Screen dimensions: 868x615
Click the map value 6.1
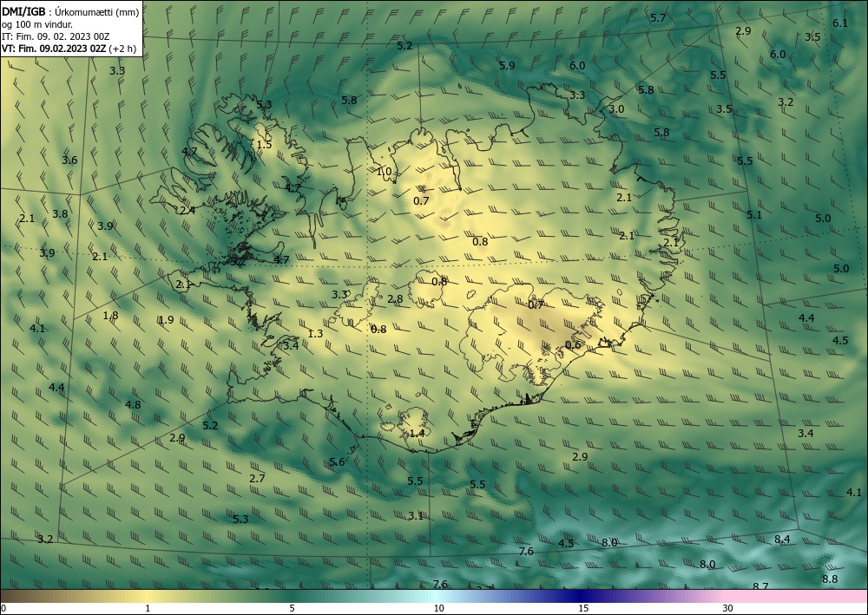click(x=840, y=23)
